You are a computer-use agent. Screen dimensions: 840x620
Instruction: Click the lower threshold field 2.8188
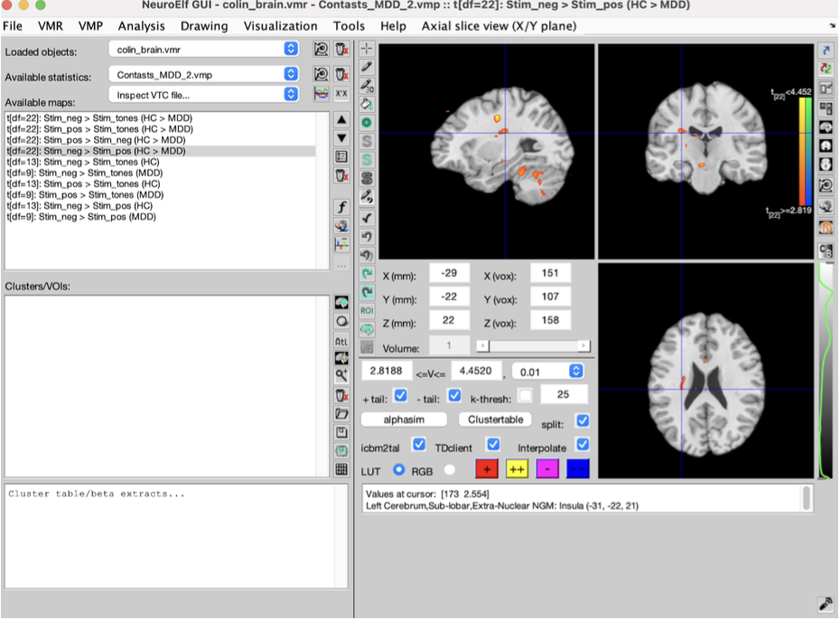click(x=387, y=371)
